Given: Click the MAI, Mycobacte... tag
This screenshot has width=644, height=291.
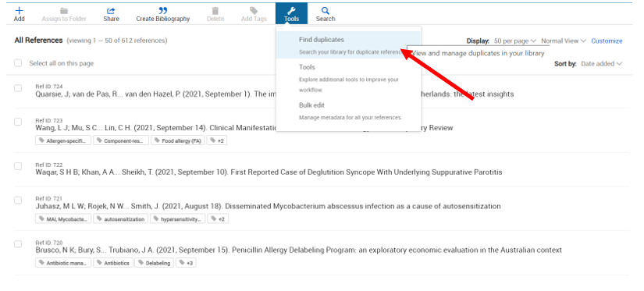Looking at the screenshot, I should tap(63, 219).
